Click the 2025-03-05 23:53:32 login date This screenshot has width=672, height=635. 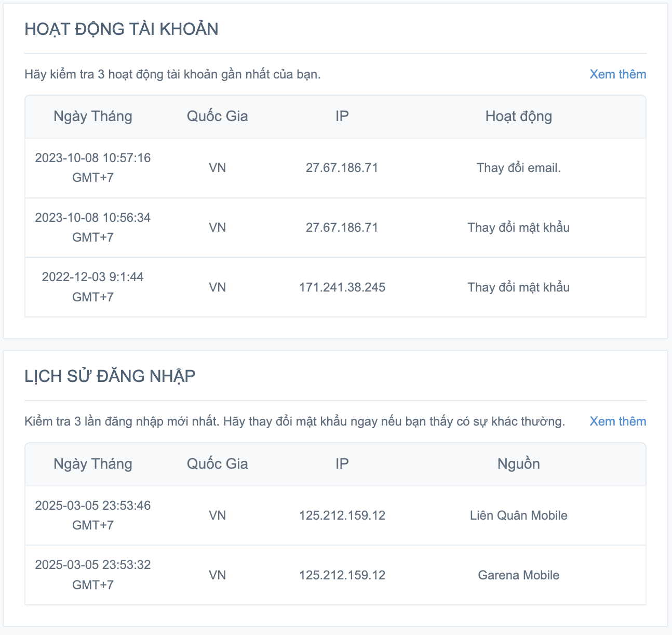coord(93,565)
